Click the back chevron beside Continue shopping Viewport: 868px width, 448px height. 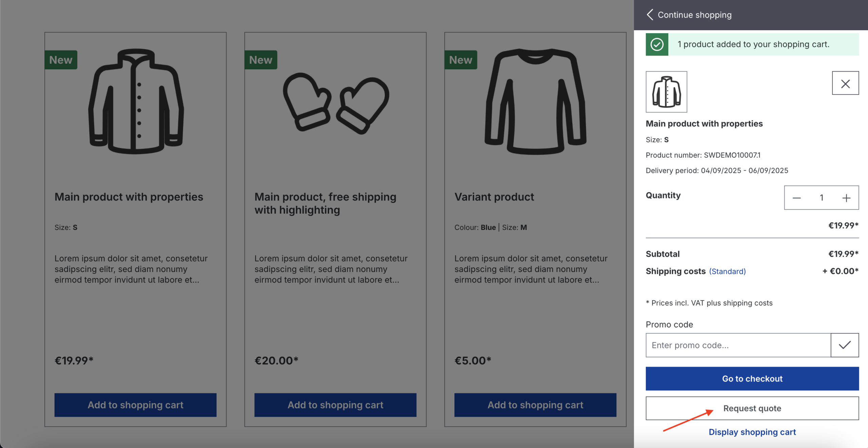click(x=650, y=15)
